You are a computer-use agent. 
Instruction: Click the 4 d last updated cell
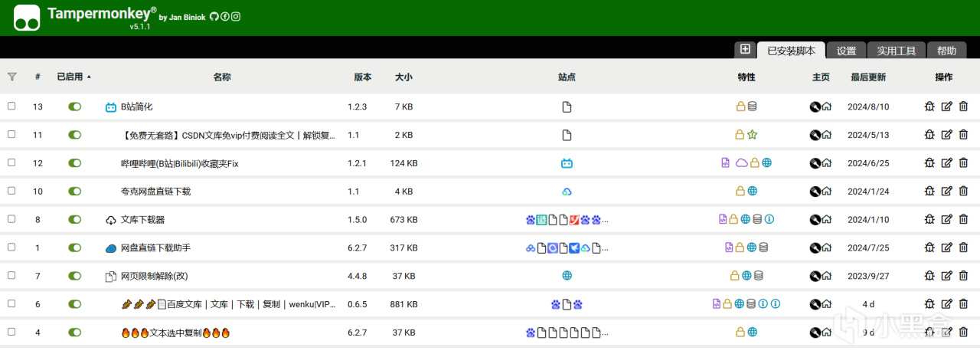point(868,303)
